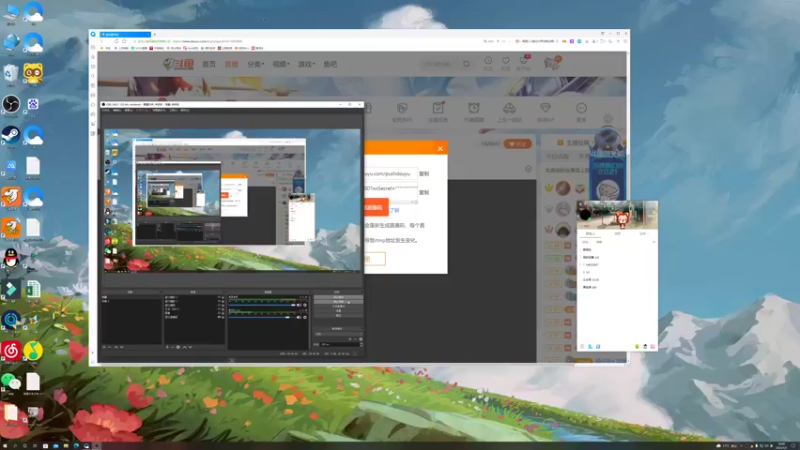Open Douyu user avatar menu
The width and height of the screenshot is (800, 450).
coord(552,63)
